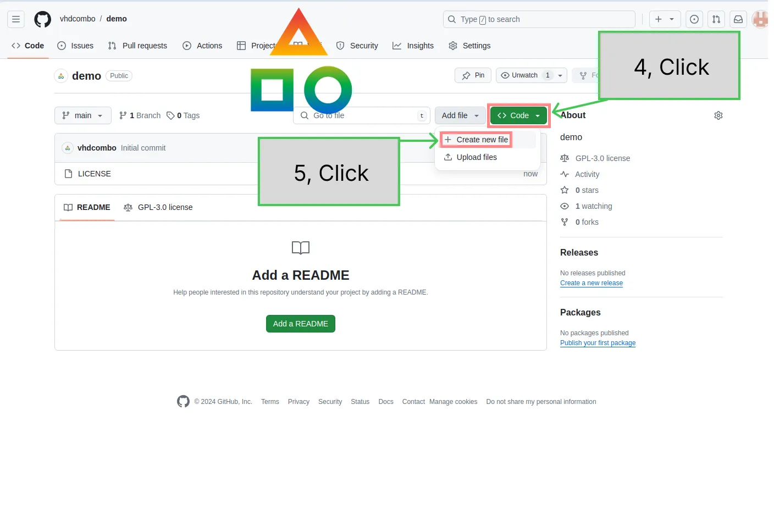Open the About settings gear icon
Image resolution: width=774 pixels, height=532 pixels.
point(718,115)
